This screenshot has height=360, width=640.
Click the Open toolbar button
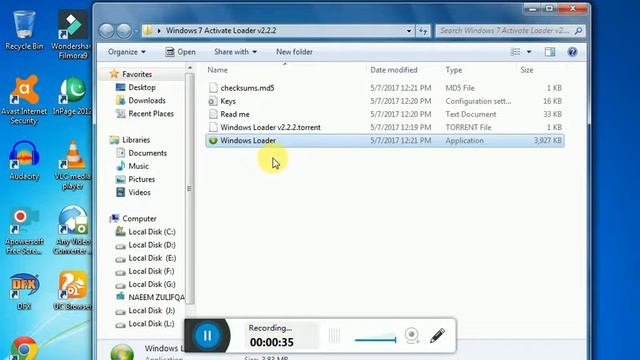[180, 52]
